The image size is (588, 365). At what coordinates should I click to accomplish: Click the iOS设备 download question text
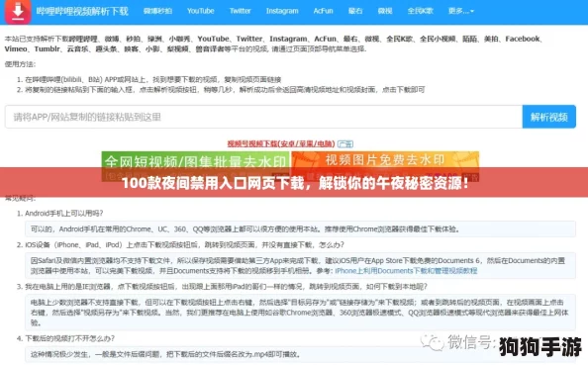click(184, 244)
